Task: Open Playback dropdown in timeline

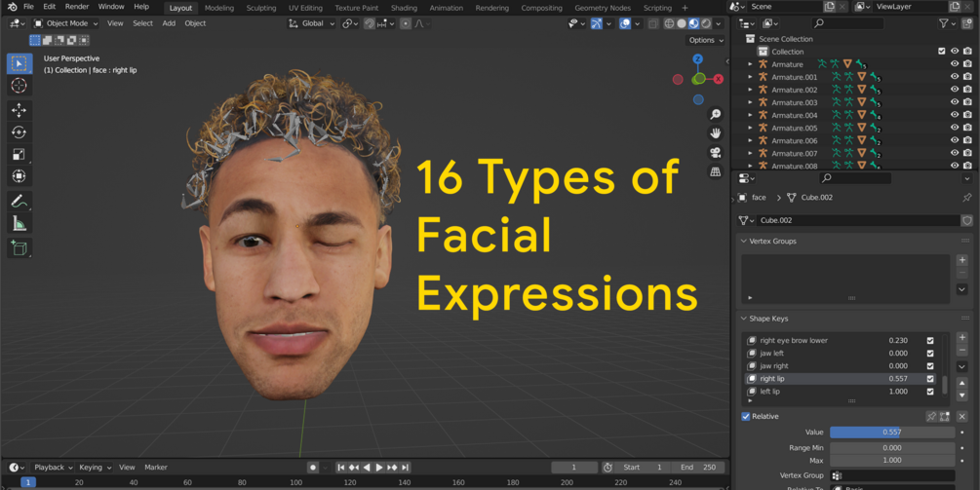Action: pos(53,468)
